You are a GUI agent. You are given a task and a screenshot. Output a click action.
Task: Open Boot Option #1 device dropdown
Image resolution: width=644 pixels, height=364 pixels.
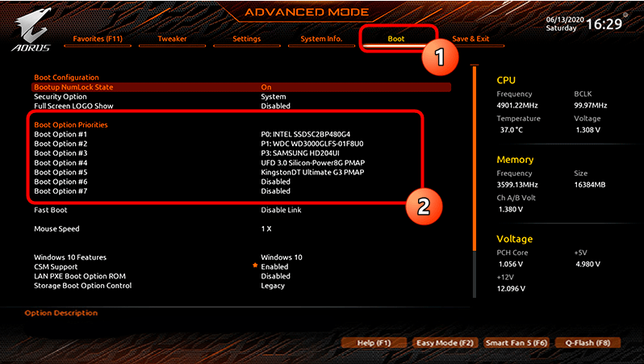[306, 134]
